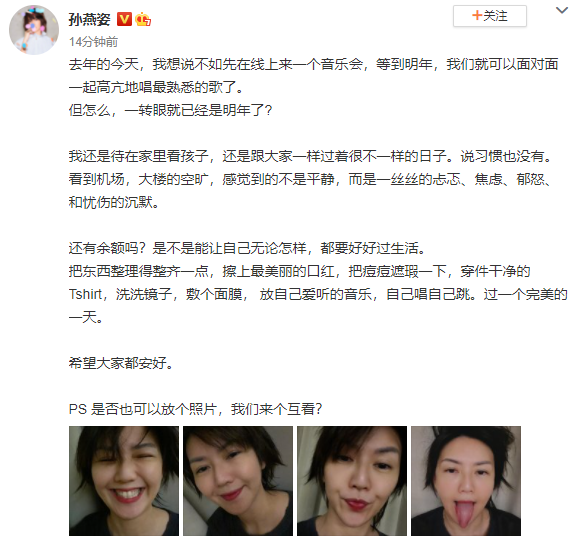Open the photo with tongue sticking out
The width and height of the screenshot is (578, 544).
[x=466, y=481]
